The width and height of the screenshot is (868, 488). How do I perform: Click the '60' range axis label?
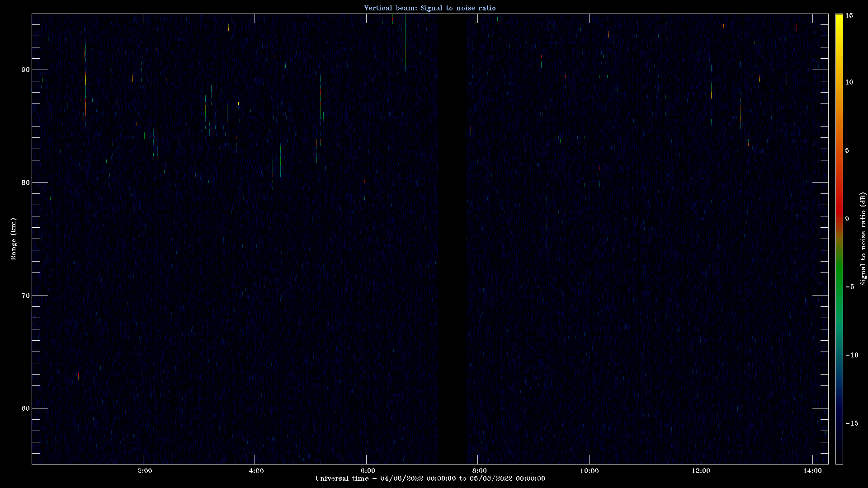(x=26, y=408)
